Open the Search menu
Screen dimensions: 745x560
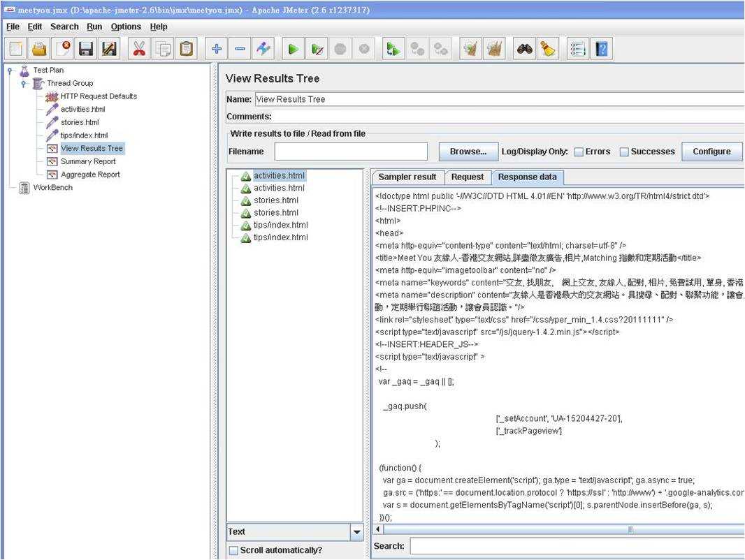[x=64, y=27]
